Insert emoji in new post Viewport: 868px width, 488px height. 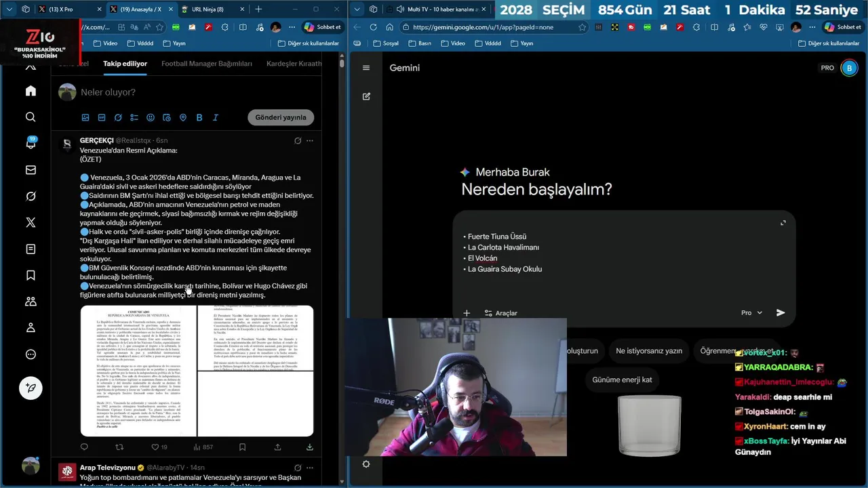click(x=151, y=117)
